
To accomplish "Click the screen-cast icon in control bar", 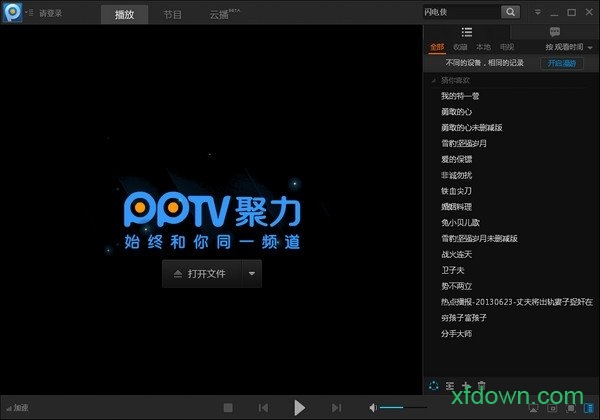I will point(533,408).
